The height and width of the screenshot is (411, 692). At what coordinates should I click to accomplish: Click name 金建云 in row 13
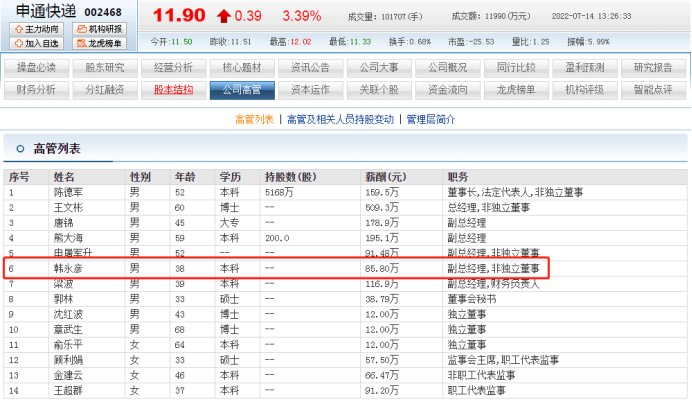tap(68, 375)
